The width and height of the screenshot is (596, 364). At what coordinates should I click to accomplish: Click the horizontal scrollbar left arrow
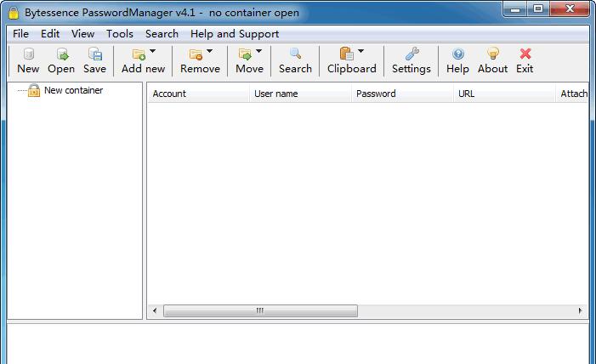coord(155,310)
